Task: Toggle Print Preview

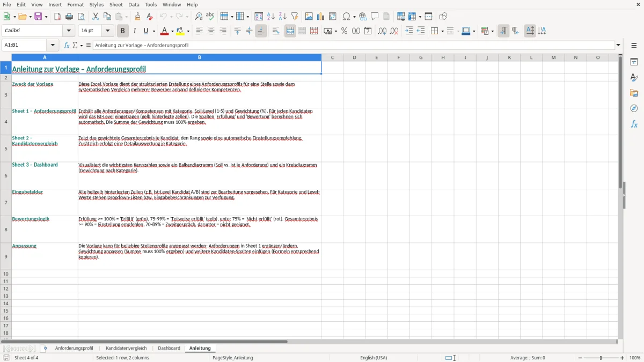Action: pos(80,17)
